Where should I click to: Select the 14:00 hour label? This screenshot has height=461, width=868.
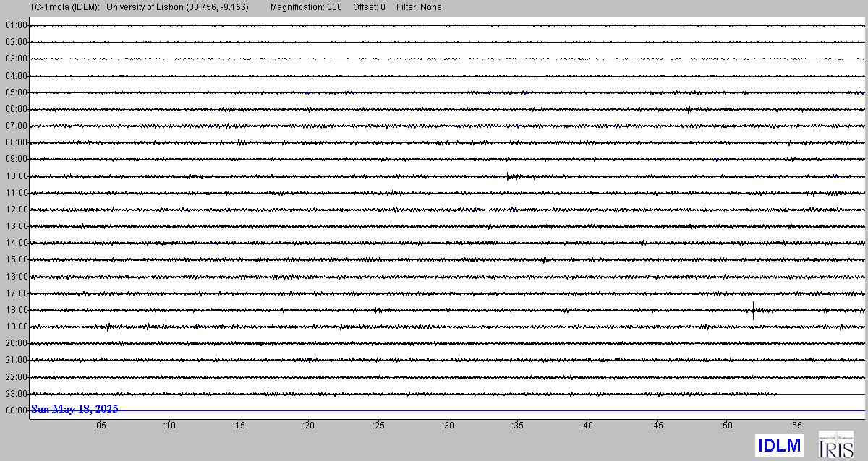pyautogui.click(x=16, y=243)
